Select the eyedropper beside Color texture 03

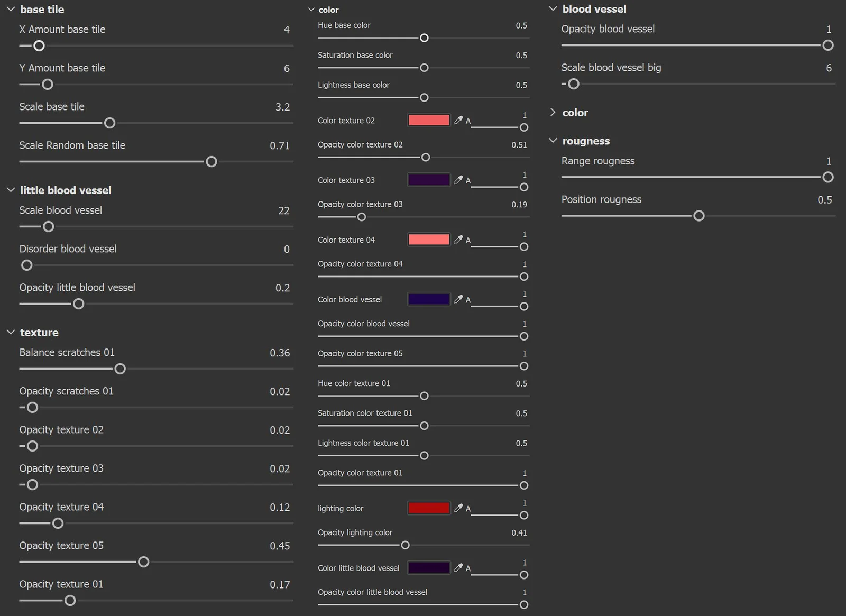tap(458, 180)
